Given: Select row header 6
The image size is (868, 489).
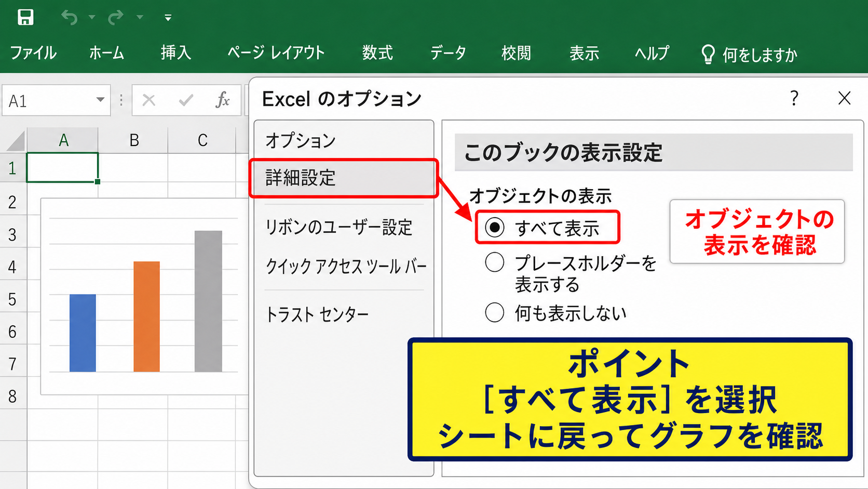Looking at the screenshot, I should 13,332.
